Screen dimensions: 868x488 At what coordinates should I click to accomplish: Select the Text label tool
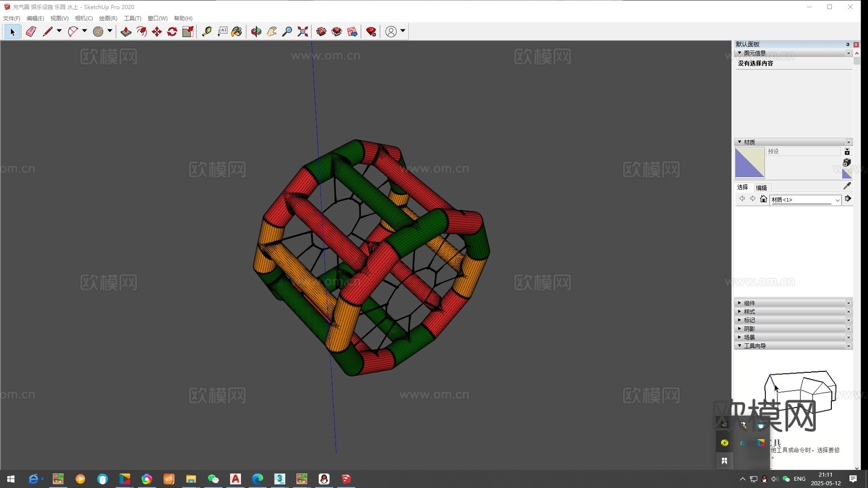222,32
